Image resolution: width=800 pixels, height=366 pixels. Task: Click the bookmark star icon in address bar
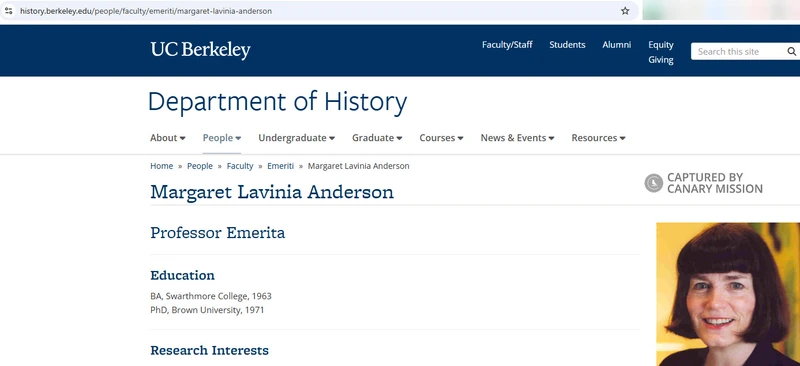pos(625,11)
